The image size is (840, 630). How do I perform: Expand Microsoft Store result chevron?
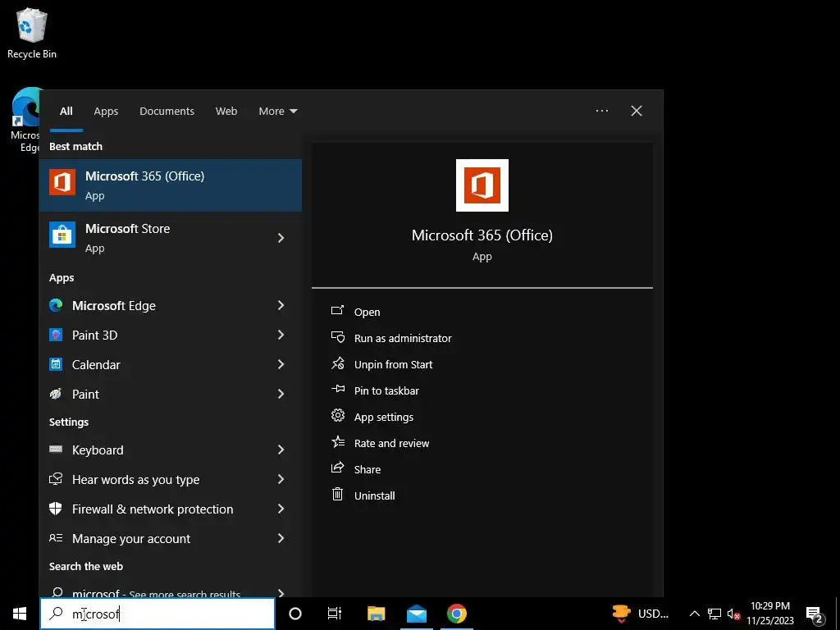click(x=281, y=238)
